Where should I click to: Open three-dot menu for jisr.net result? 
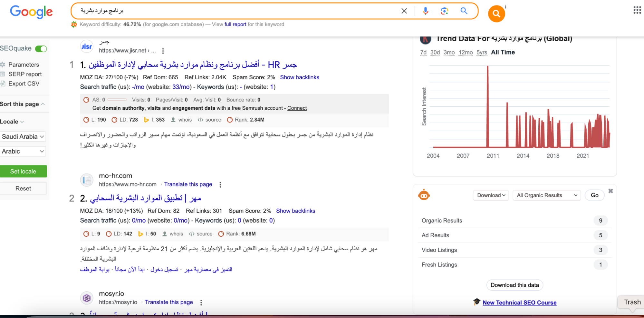tap(163, 51)
